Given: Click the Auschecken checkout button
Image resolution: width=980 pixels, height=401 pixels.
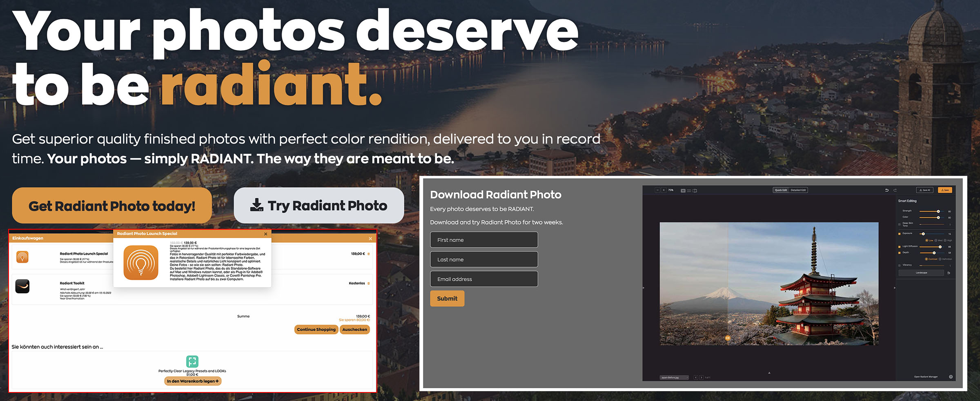Looking at the screenshot, I should point(354,330).
